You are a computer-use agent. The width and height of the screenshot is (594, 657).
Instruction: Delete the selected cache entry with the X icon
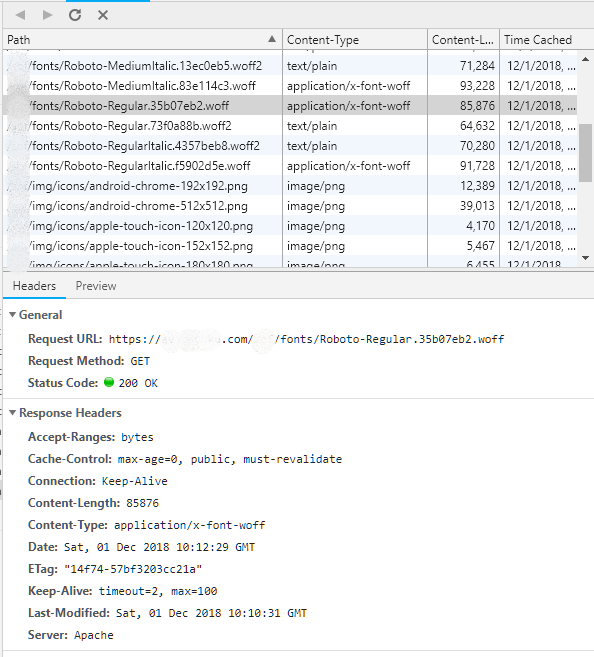pyautogui.click(x=103, y=15)
